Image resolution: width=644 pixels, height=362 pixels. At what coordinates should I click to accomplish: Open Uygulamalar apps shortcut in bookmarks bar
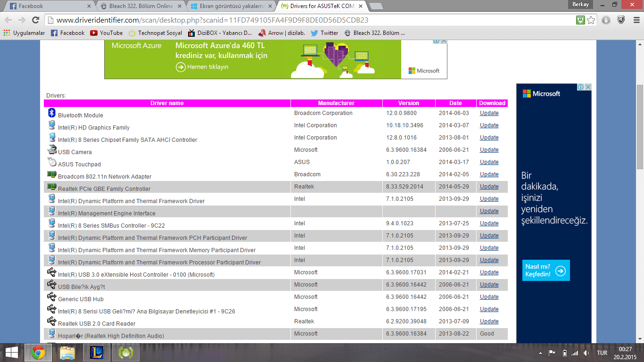point(24,33)
